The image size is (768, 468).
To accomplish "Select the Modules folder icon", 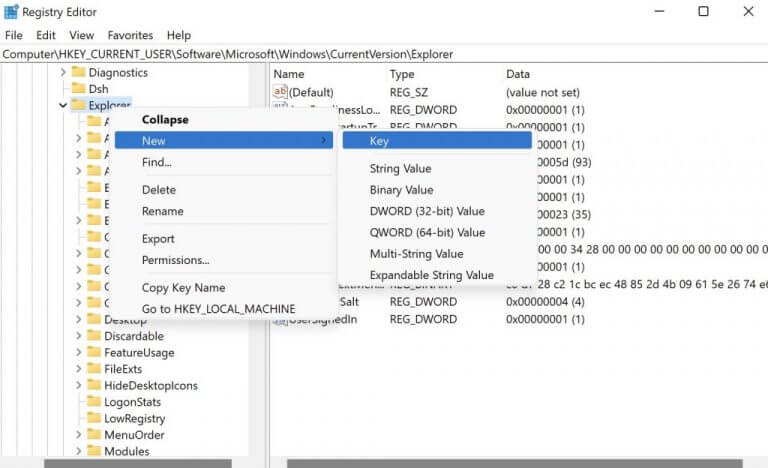I will click(x=94, y=451).
